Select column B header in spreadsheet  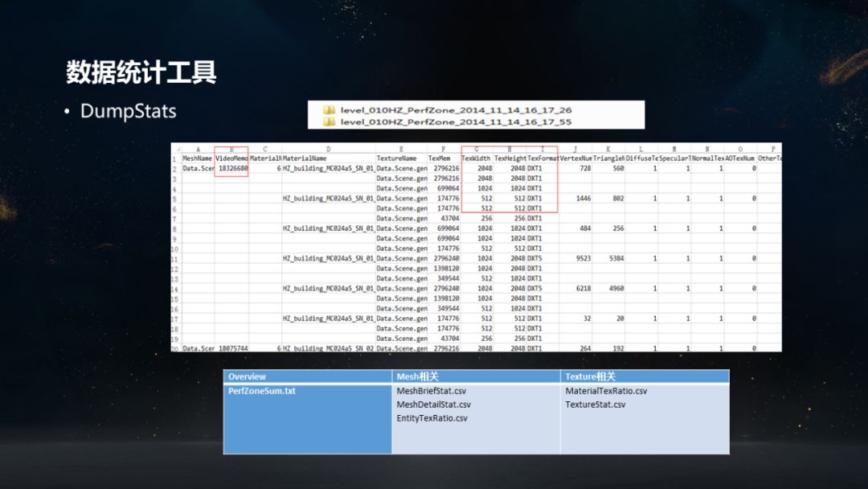231,149
